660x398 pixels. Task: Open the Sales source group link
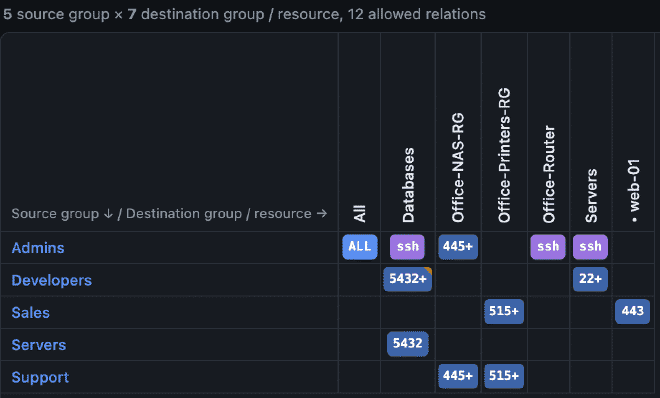pyautogui.click(x=30, y=313)
